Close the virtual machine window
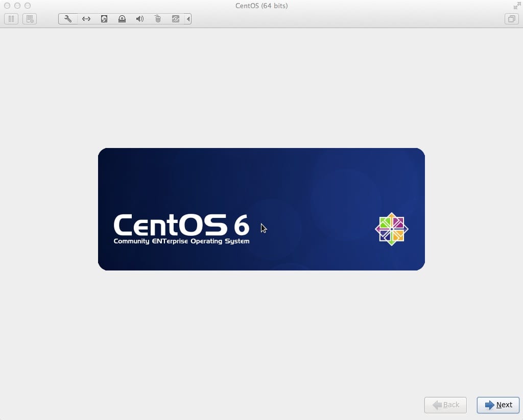Screen dimensions: 523x420 pos(7,6)
